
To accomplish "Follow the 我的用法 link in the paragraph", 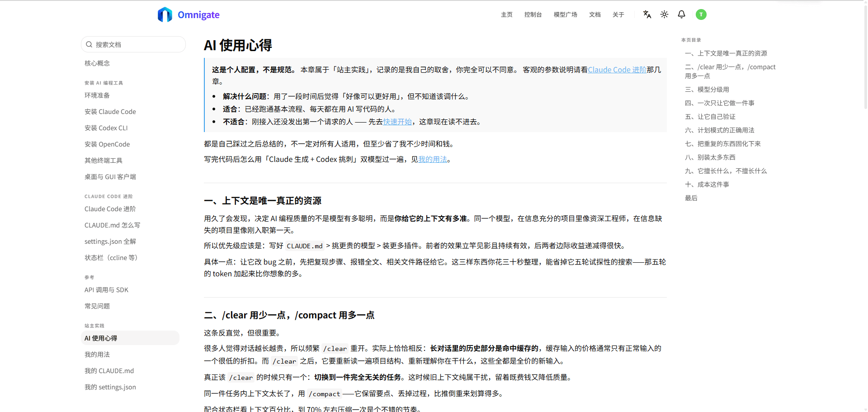I will [x=433, y=159].
